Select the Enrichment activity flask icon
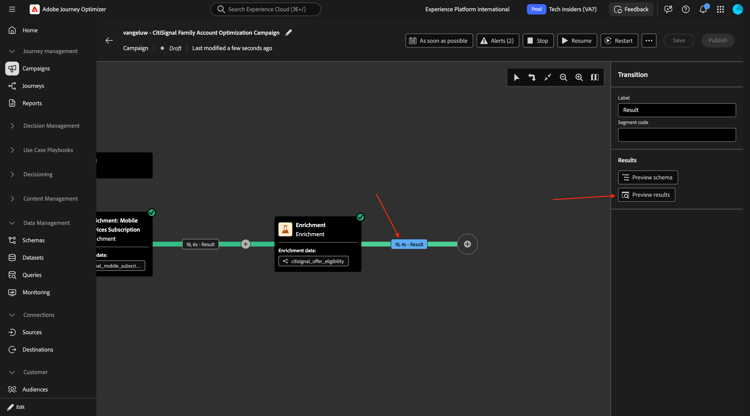 (285, 229)
